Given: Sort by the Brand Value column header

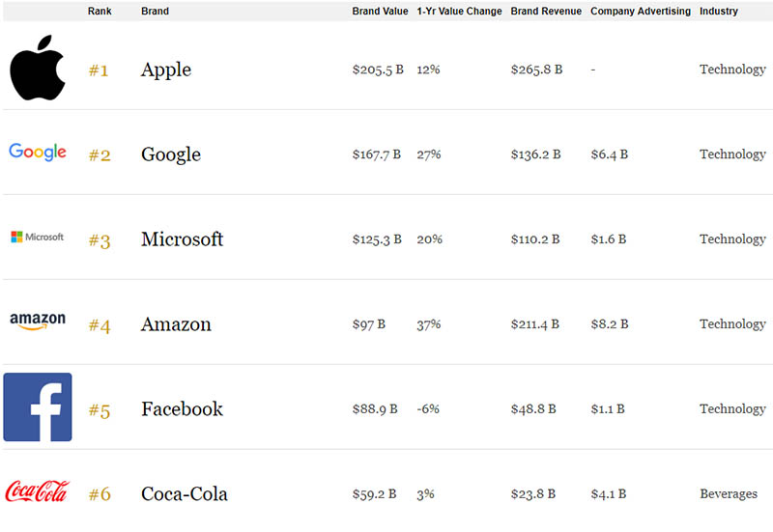Looking at the screenshot, I should (x=381, y=12).
